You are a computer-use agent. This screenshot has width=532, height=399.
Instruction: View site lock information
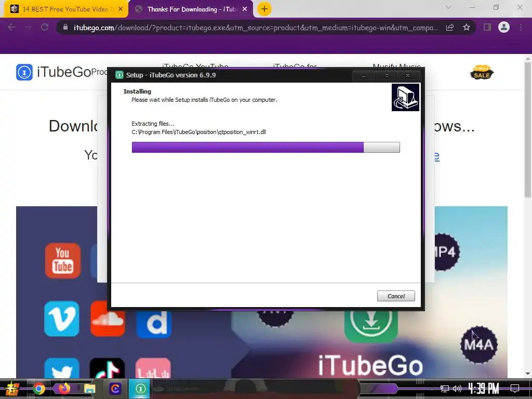[x=65, y=27]
